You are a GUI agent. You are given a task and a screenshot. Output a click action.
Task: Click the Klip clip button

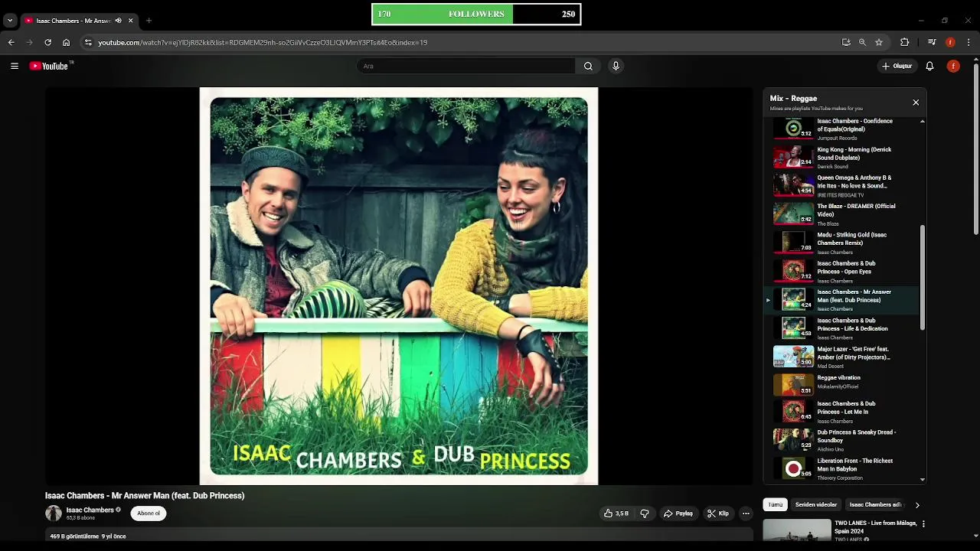click(718, 514)
